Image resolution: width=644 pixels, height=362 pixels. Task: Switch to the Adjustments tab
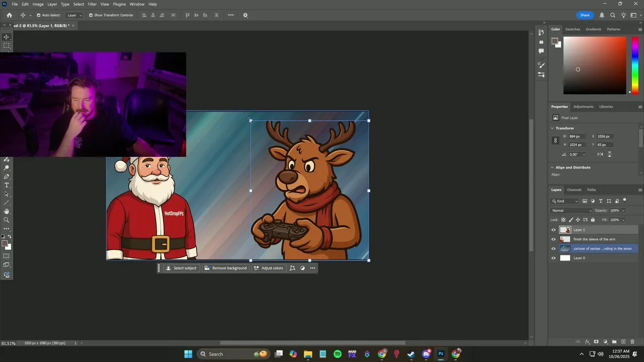584,107
